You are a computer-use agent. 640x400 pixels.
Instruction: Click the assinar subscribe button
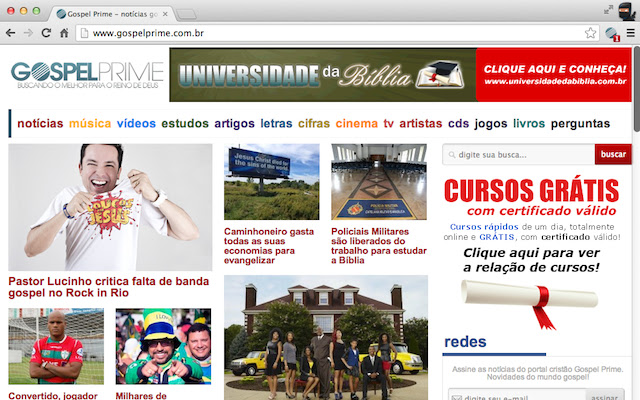(605, 396)
